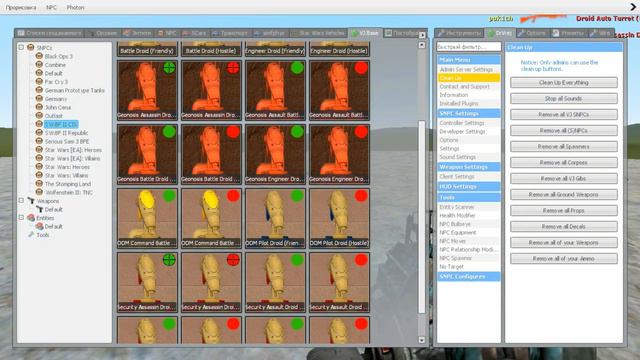This screenshot has height=360, width=640.
Task: Collapse the Weapon Settings section header
Action: click(469, 167)
